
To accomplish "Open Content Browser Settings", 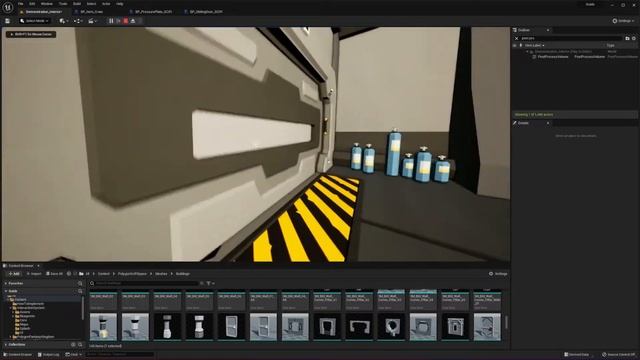I will pos(498,274).
